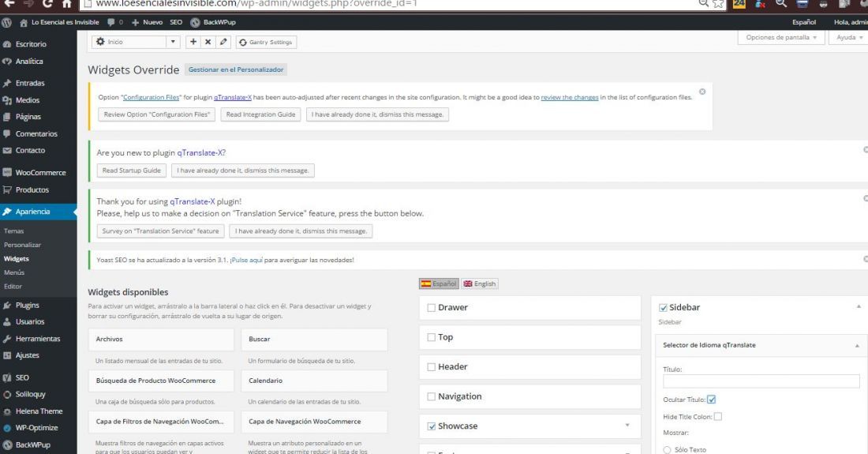Screen dimensions: 868x454
Task: Click the delete override X icon
Action: pos(208,42)
